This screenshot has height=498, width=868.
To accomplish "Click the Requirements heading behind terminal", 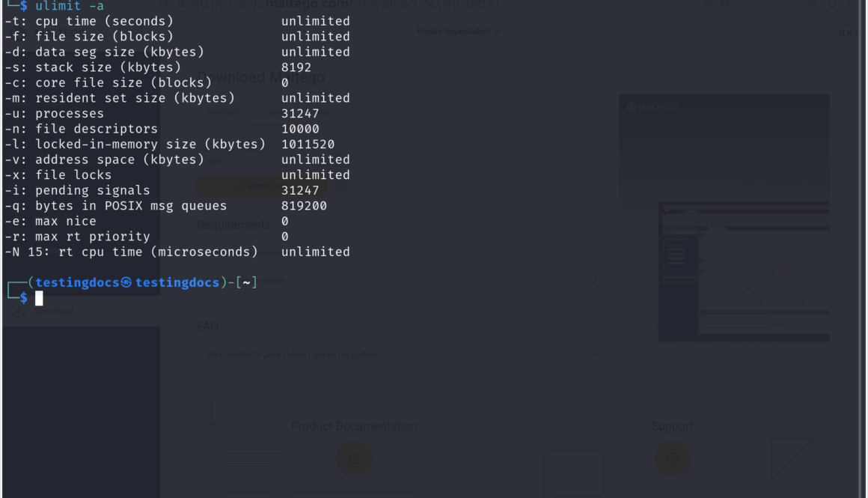I will pyautogui.click(x=233, y=225).
